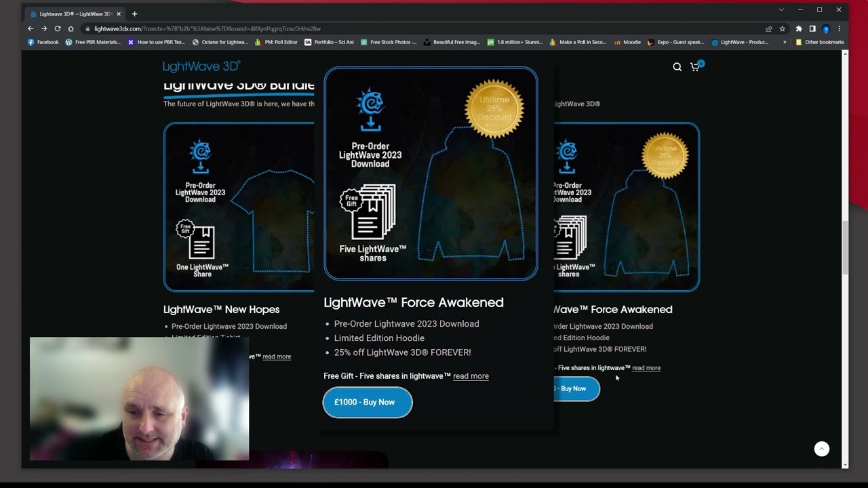868x488 pixels.
Task: Open the LightWave - Products bookmark
Action: tap(740, 42)
